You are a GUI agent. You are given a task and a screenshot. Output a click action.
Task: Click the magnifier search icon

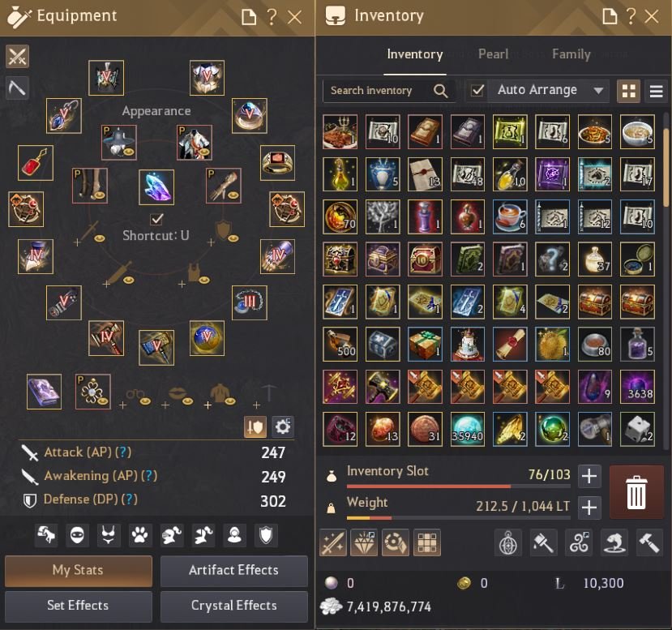coord(440,91)
